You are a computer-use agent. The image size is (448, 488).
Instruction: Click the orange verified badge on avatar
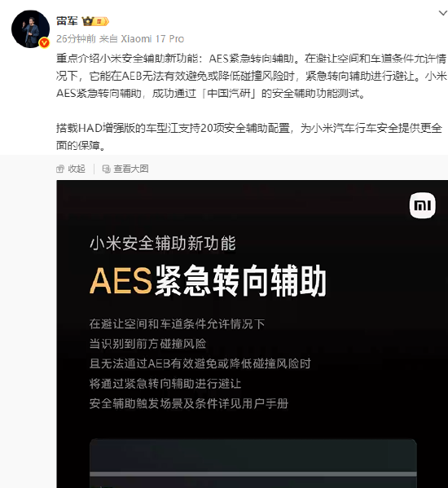tap(44, 42)
